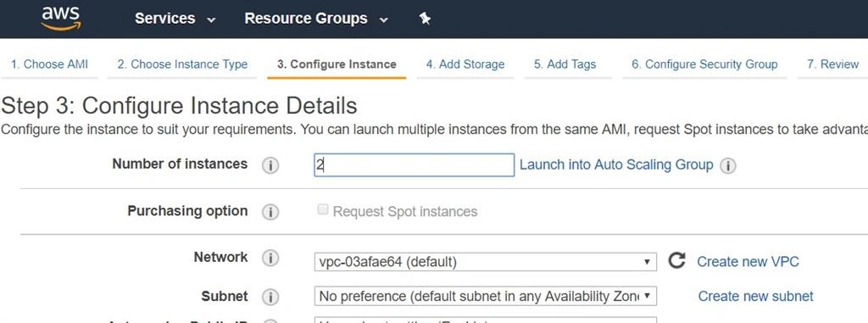Click Create new VPC link
The height and width of the screenshot is (323, 868).
(x=748, y=261)
